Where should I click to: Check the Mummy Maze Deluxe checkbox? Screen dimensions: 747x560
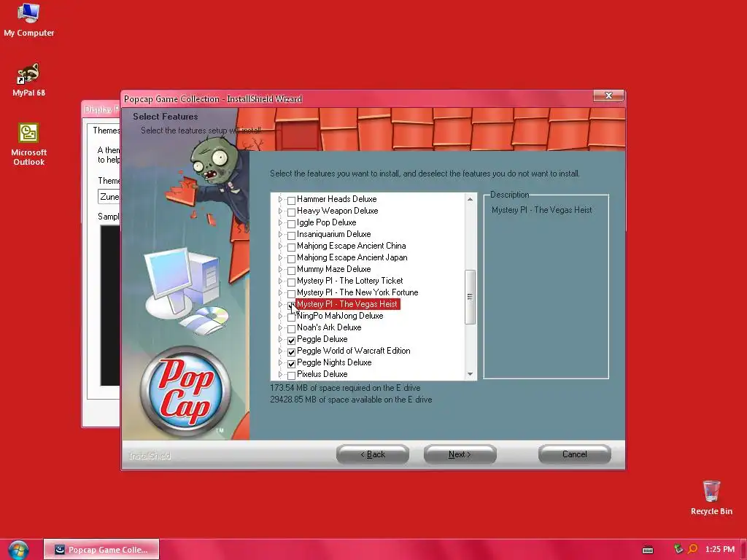pyautogui.click(x=291, y=270)
